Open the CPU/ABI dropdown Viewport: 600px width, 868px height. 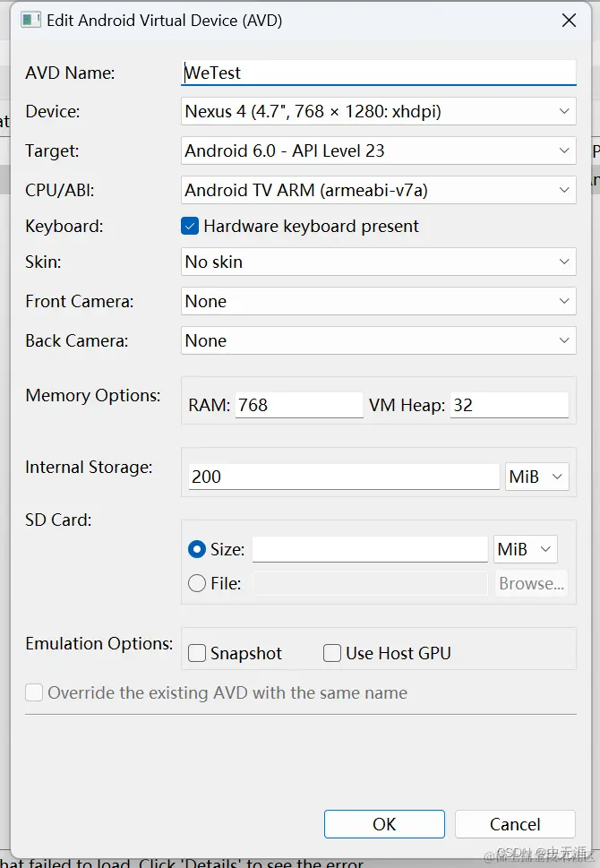378,190
